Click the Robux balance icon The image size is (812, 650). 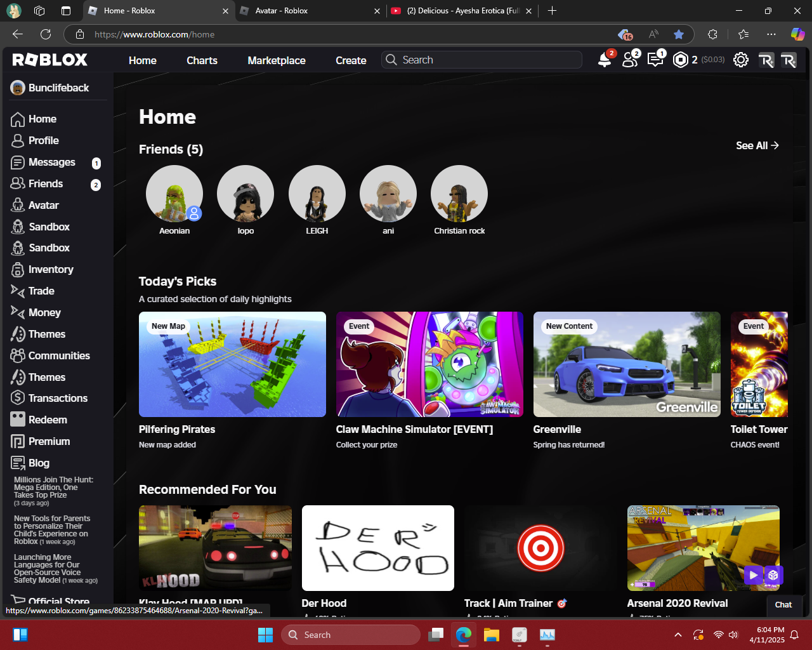click(x=681, y=60)
